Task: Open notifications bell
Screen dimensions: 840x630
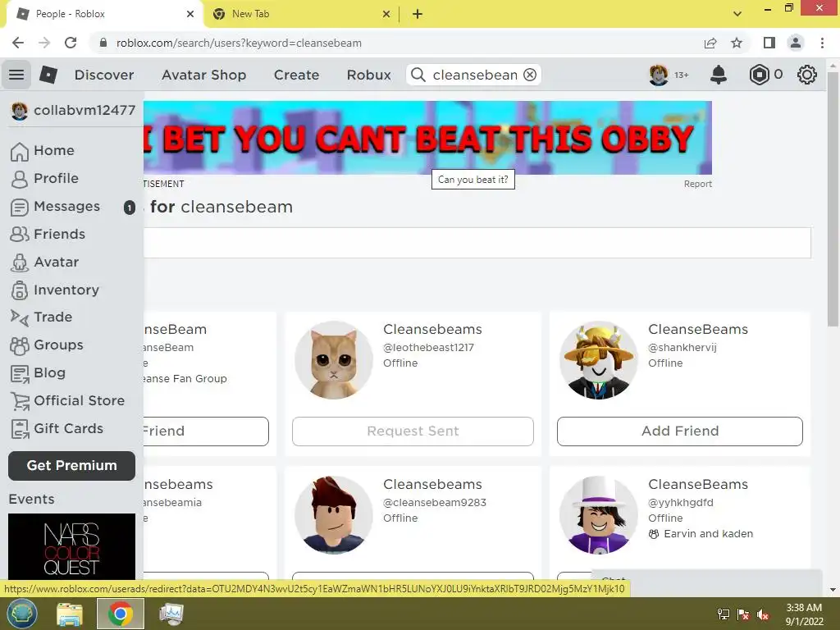Action: 719,75
